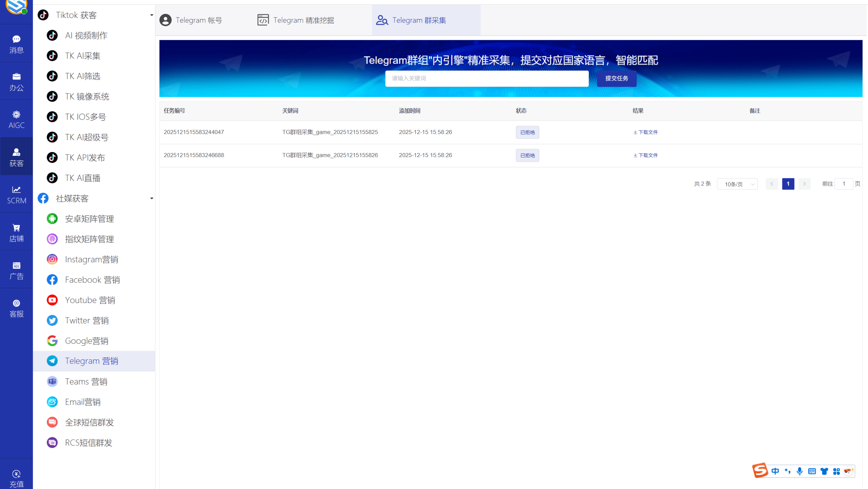The width and height of the screenshot is (868, 489).
Task: Open the AIGC section in sidebar
Action: (x=16, y=119)
